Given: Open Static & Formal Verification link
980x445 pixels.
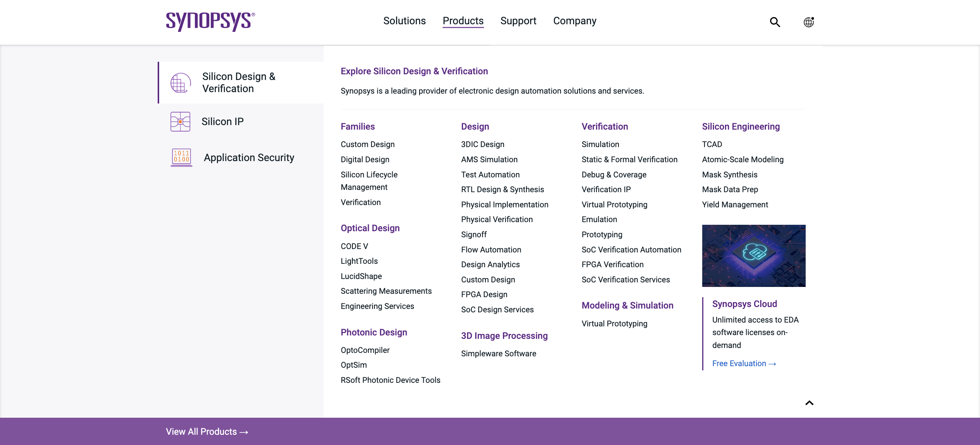Looking at the screenshot, I should (x=629, y=160).
